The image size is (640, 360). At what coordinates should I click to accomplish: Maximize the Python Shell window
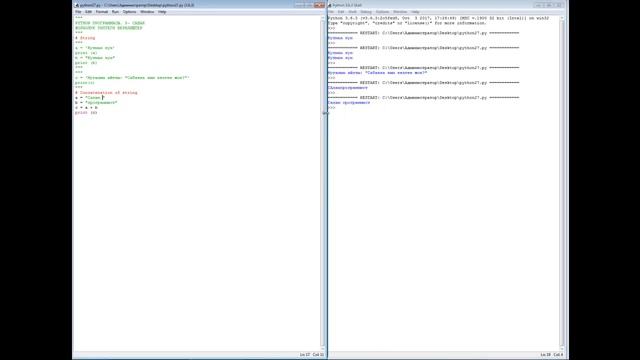click(x=549, y=5)
